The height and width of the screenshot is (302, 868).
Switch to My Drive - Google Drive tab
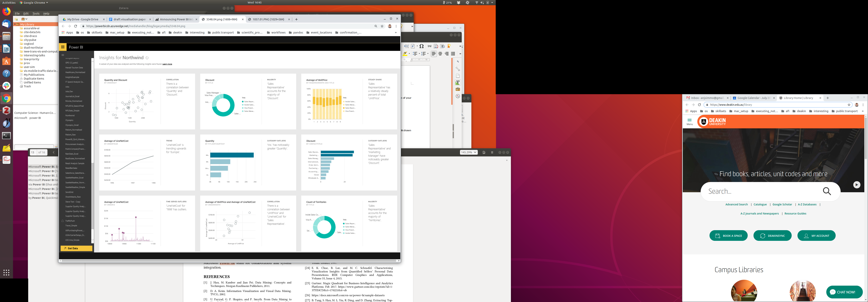(x=83, y=20)
